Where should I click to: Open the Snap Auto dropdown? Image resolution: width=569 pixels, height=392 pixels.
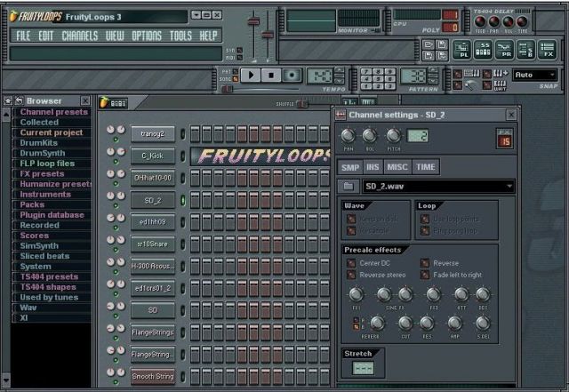click(534, 76)
